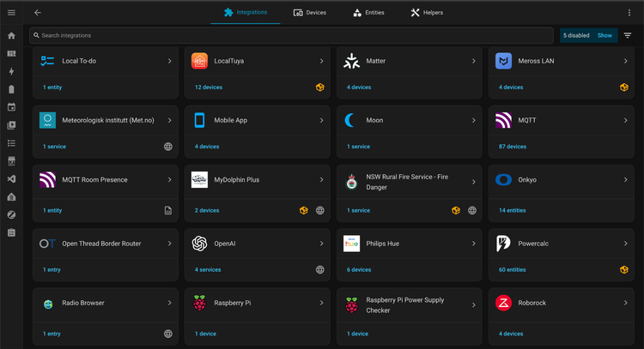Screen dimensions: 644x349
Task: Click the Onkyo blue logo
Action: tap(503, 179)
